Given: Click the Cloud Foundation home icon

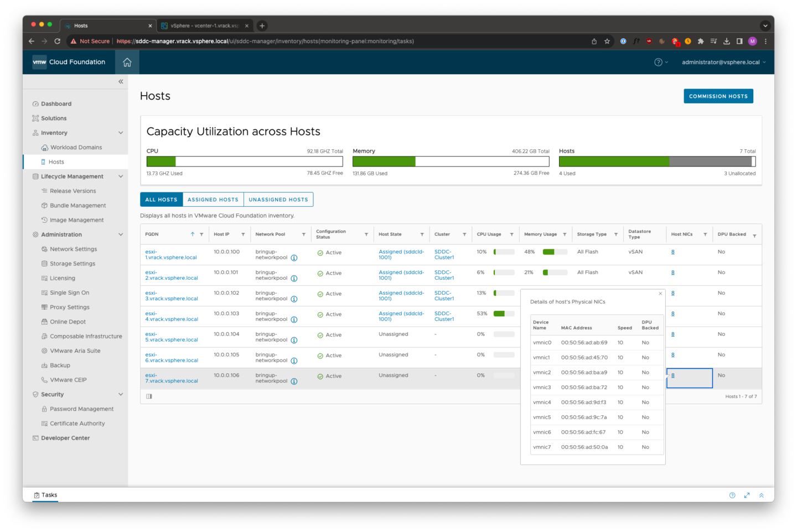Looking at the screenshot, I should (127, 62).
